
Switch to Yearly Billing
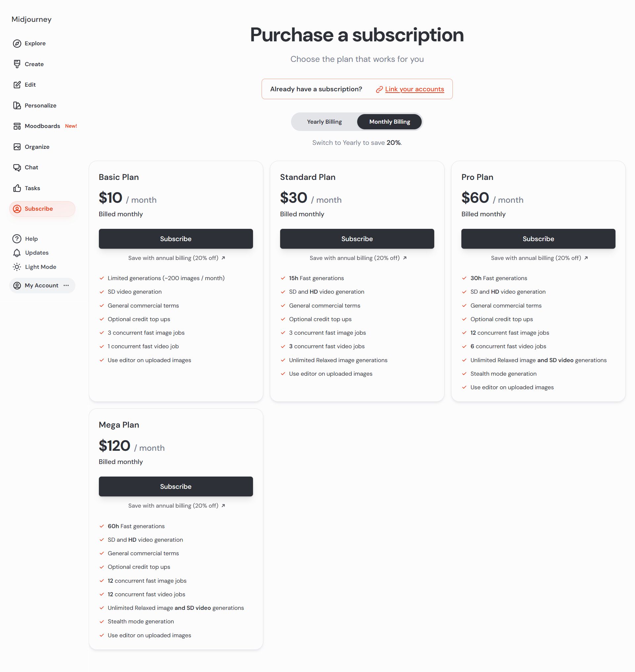coord(324,122)
